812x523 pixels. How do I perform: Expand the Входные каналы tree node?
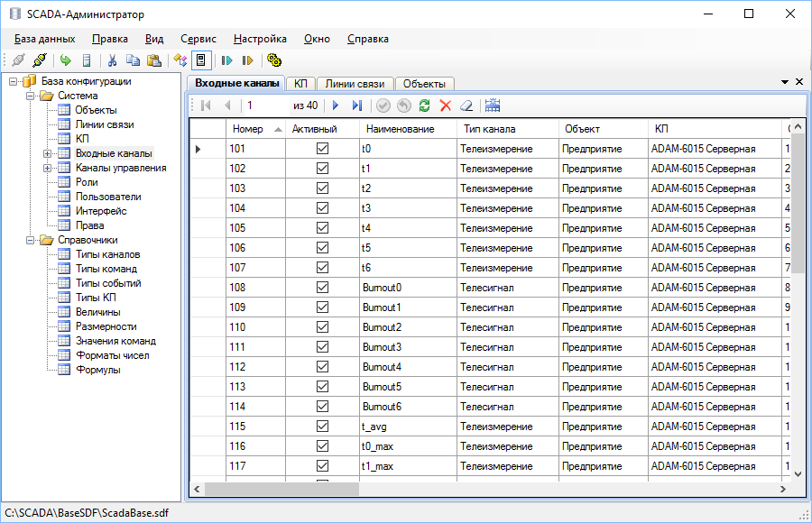point(47,153)
